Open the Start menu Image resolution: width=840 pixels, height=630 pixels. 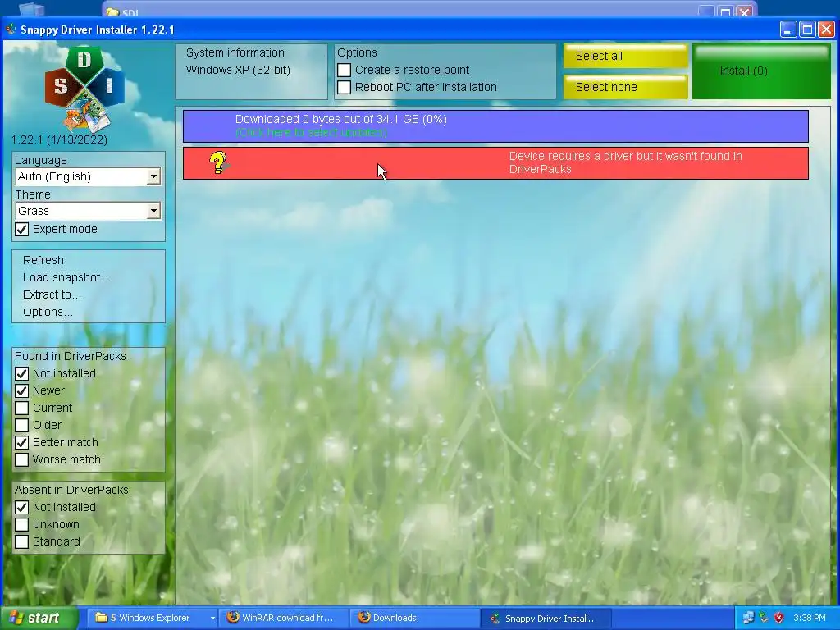[39, 618]
